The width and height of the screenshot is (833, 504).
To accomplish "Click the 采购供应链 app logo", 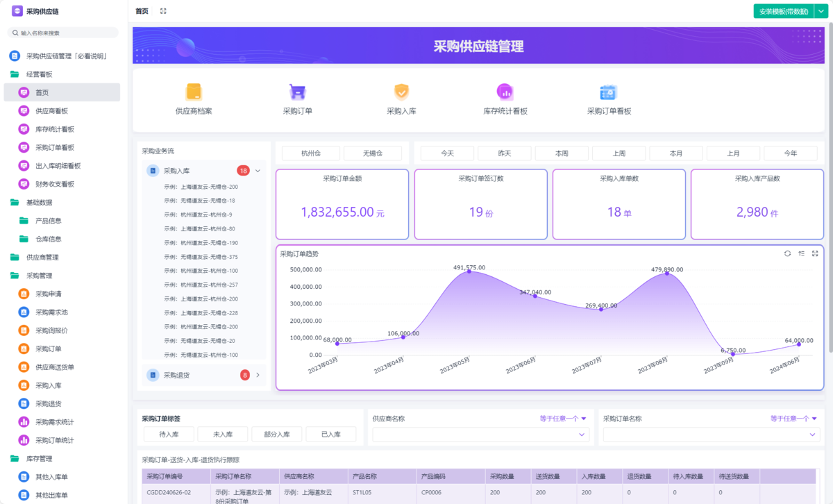I will pos(17,11).
